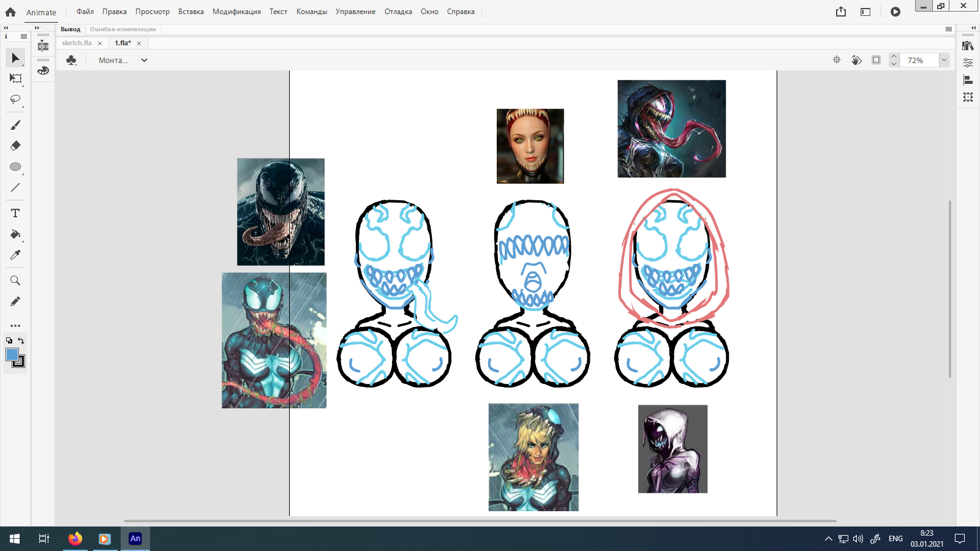
Task: Open the output panel options menu
Action: [949, 29]
